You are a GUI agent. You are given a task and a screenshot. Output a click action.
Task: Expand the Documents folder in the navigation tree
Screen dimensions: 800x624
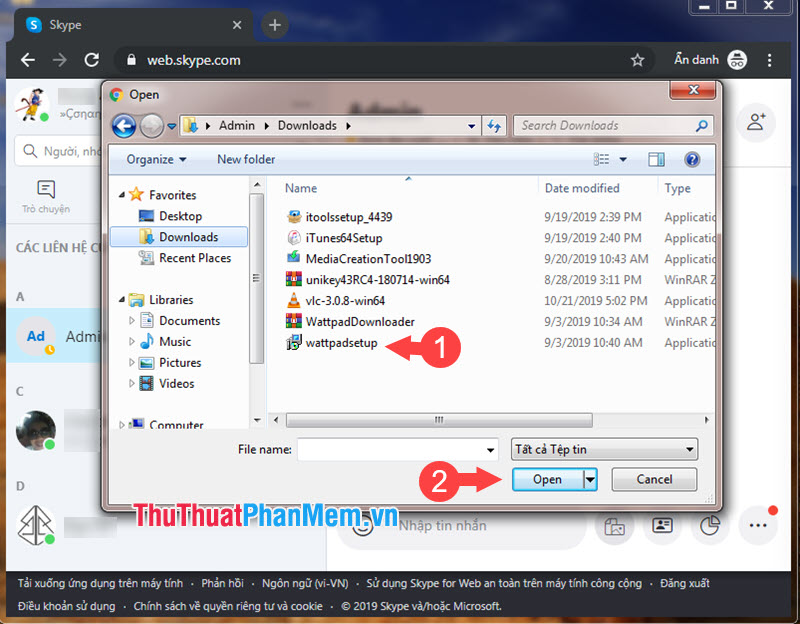pos(130,320)
